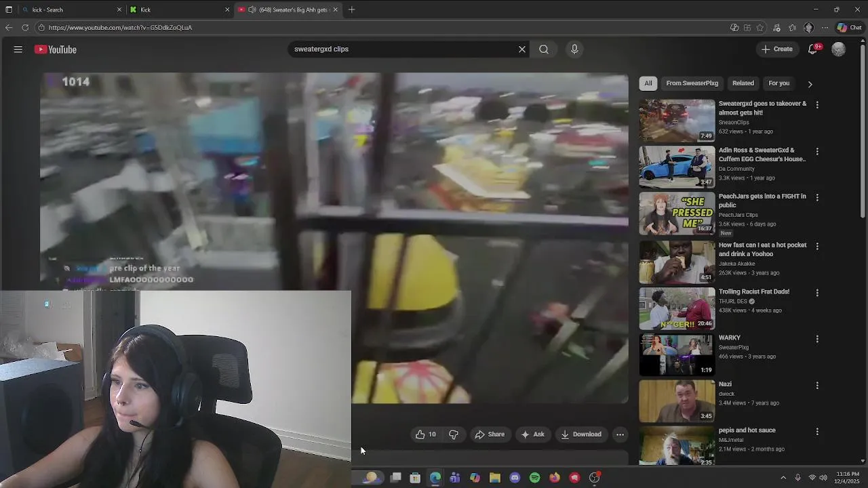The height and width of the screenshot is (488, 868).
Task: Open options menu for the 'Nazi' video
Action: coord(817,386)
